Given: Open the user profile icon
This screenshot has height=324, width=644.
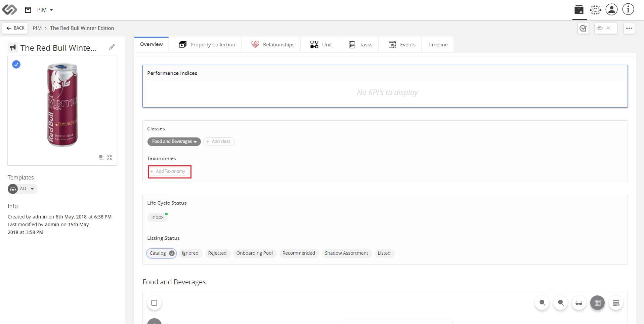Looking at the screenshot, I should (611, 9).
